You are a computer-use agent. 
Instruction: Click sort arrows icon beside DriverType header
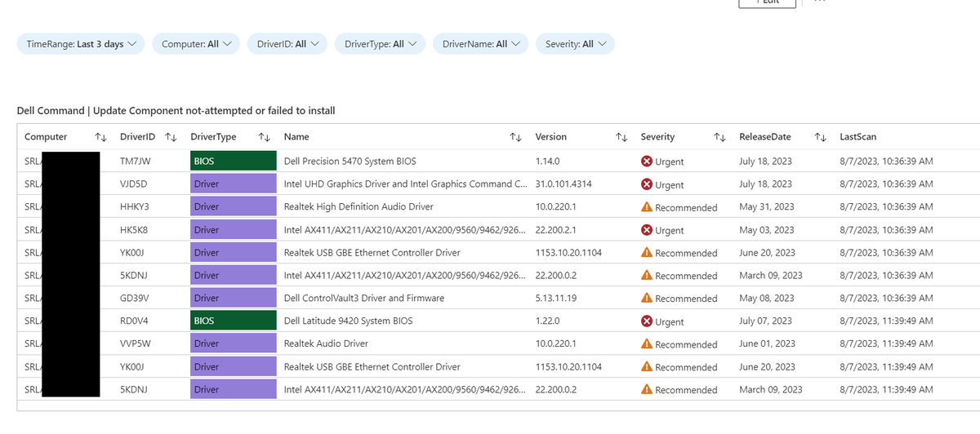265,137
